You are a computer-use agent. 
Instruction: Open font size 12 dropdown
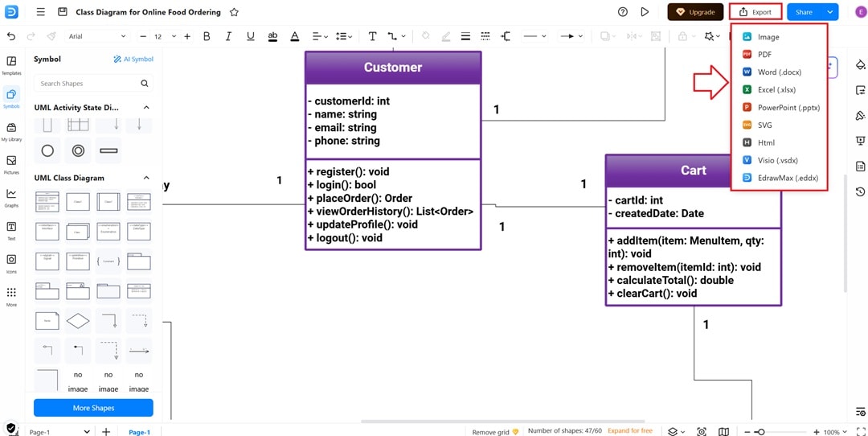165,36
